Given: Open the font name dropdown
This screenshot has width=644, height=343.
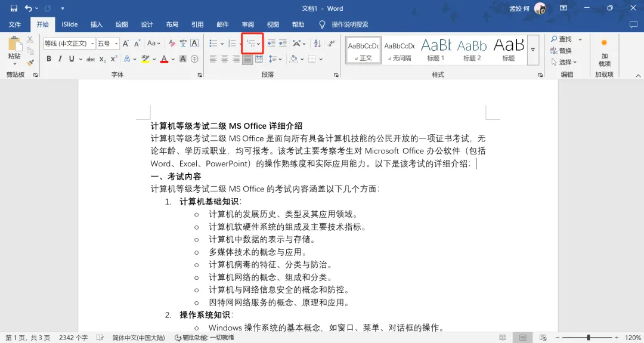Looking at the screenshot, I should [x=93, y=43].
